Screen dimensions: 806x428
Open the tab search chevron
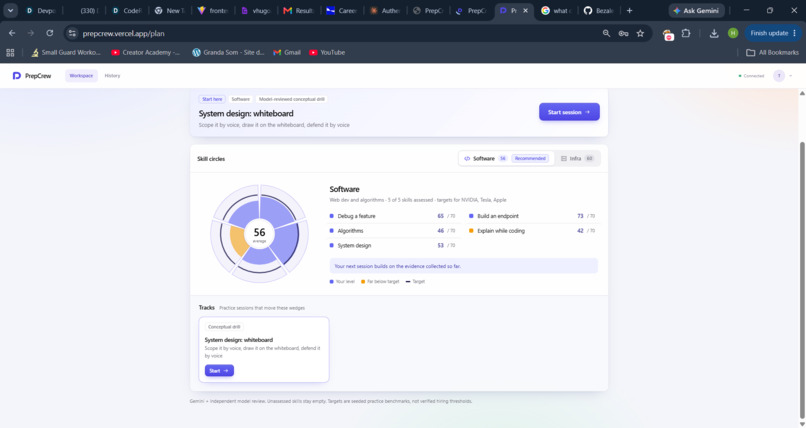[10, 10]
